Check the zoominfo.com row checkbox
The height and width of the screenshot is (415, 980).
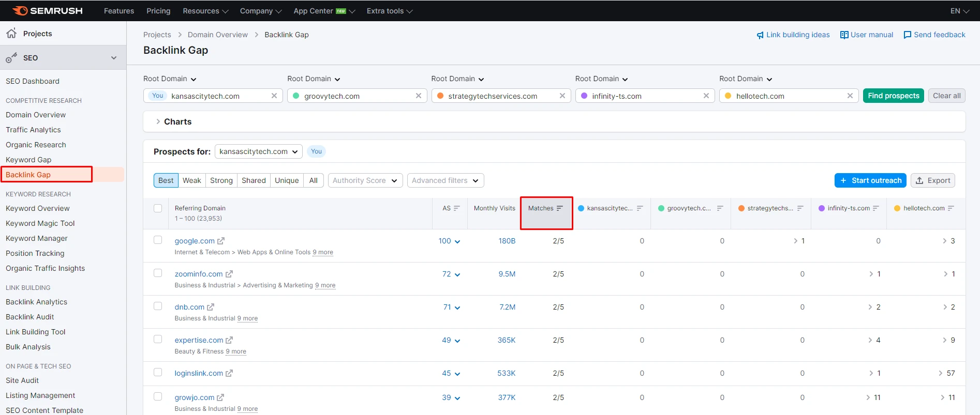[x=158, y=273]
